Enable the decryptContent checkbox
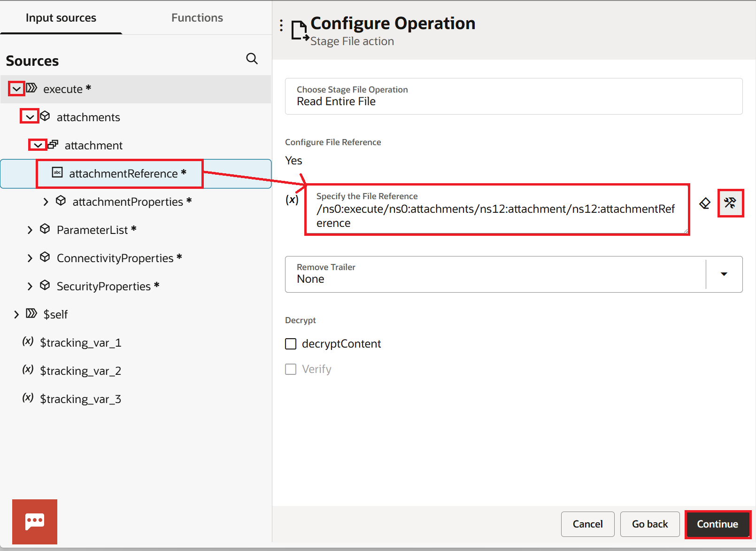756x551 pixels. [291, 344]
